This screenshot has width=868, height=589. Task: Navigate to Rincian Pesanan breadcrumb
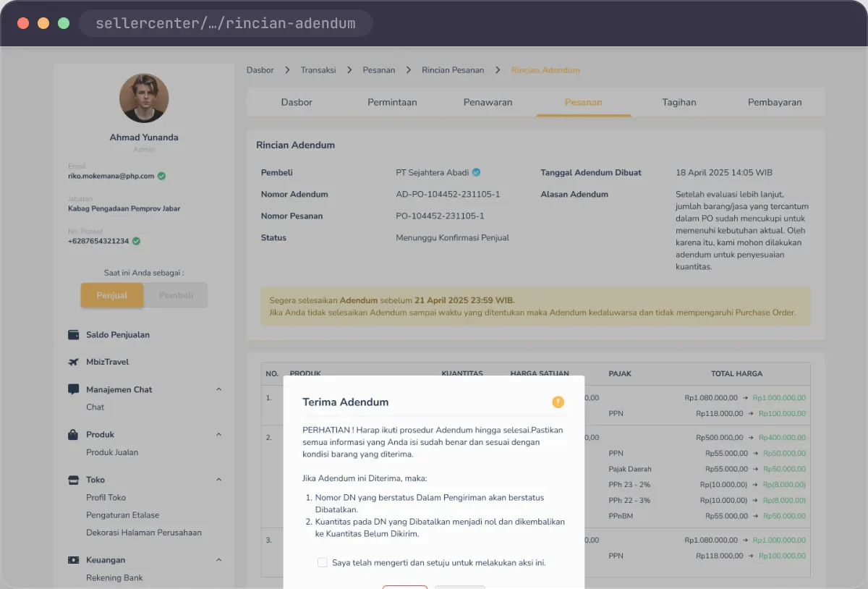coord(453,70)
